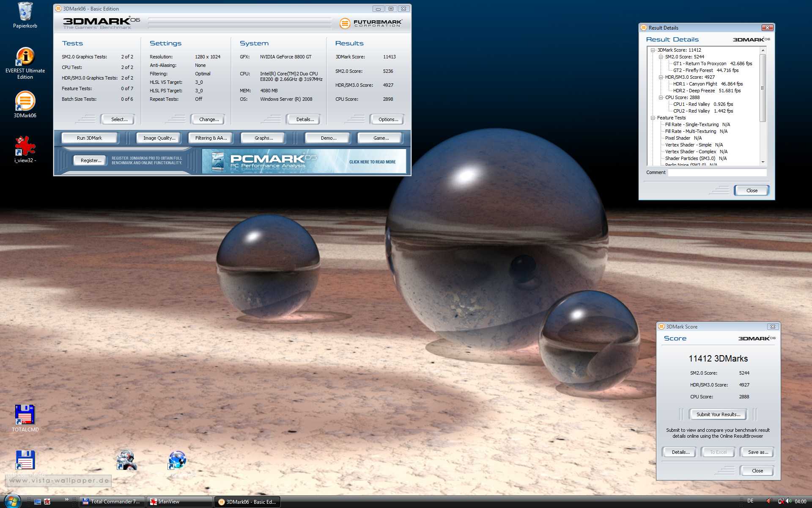Click the Show Desktop quick launch icon
This screenshot has width=812, height=508.
(38, 502)
